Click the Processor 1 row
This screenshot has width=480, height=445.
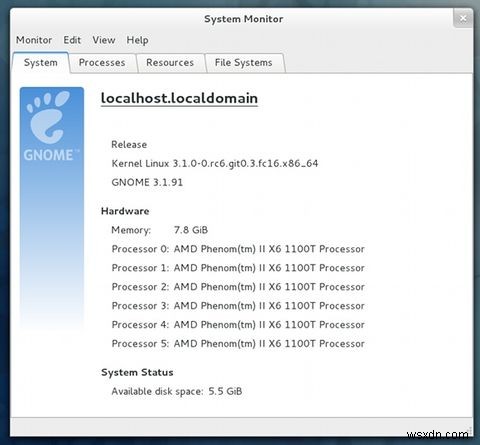tap(238, 268)
